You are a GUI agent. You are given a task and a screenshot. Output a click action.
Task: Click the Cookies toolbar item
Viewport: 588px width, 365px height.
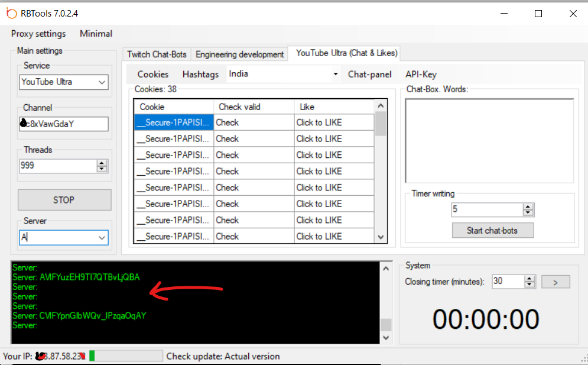pos(153,75)
